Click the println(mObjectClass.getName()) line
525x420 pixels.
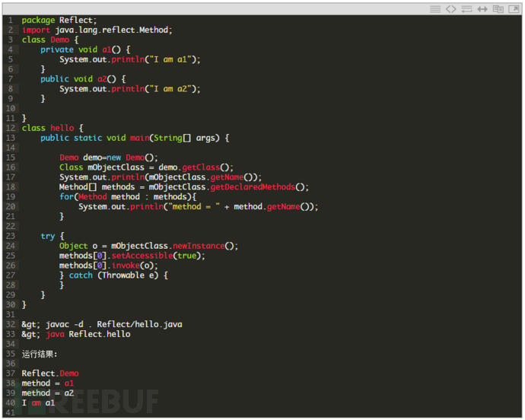(x=161, y=177)
